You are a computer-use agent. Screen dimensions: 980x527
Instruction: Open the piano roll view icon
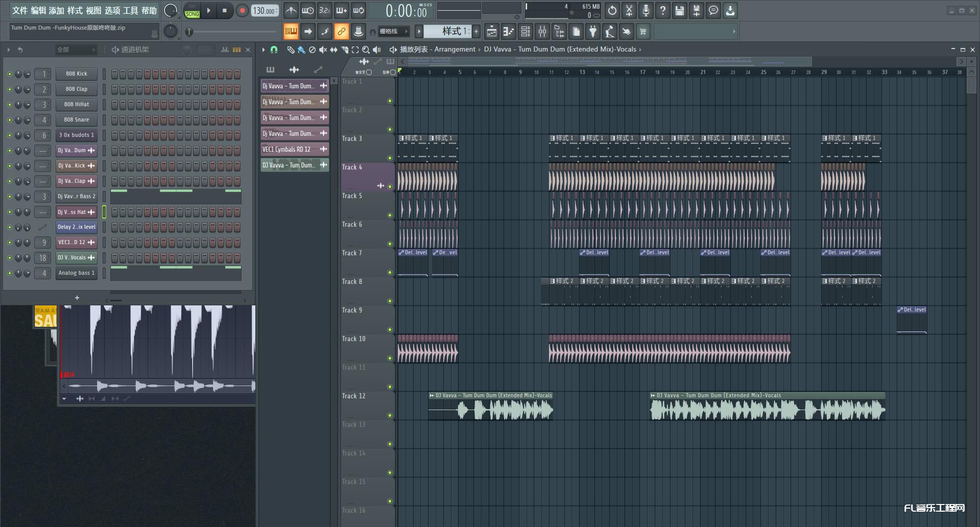pos(509,32)
